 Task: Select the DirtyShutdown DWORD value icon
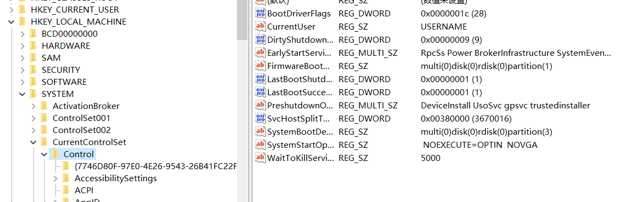point(261,40)
